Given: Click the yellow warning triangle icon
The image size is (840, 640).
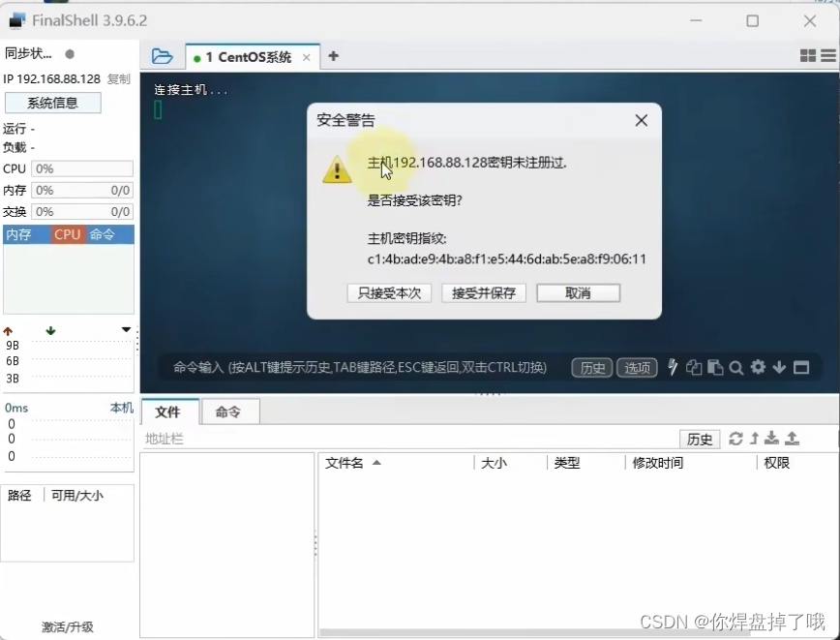Looking at the screenshot, I should [x=337, y=169].
